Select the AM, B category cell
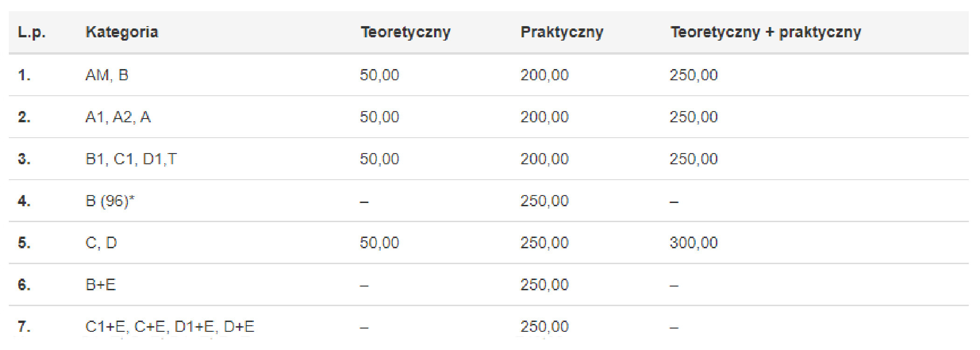This screenshot has width=980, height=350. point(107,75)
